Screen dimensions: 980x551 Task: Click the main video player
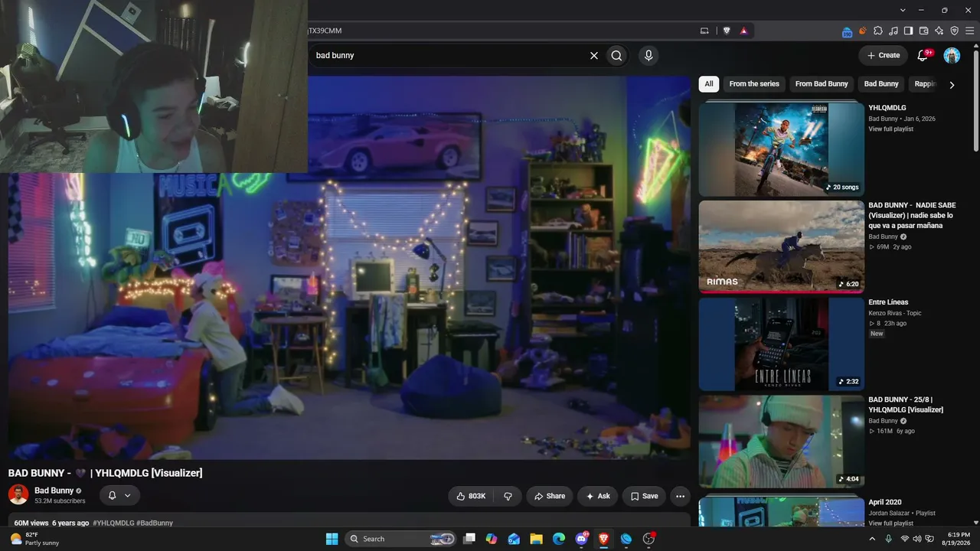[x=349, y=268]
